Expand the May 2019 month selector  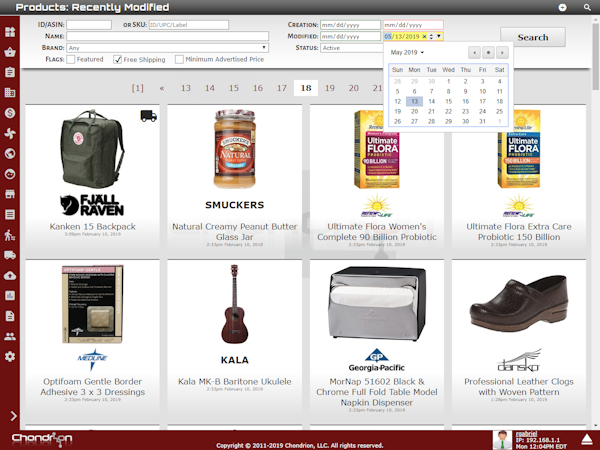[407, 51]
